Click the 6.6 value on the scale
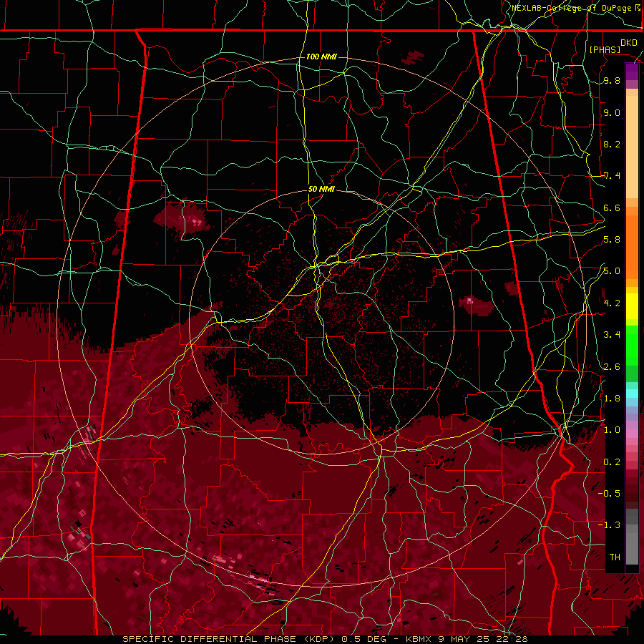 612,208
